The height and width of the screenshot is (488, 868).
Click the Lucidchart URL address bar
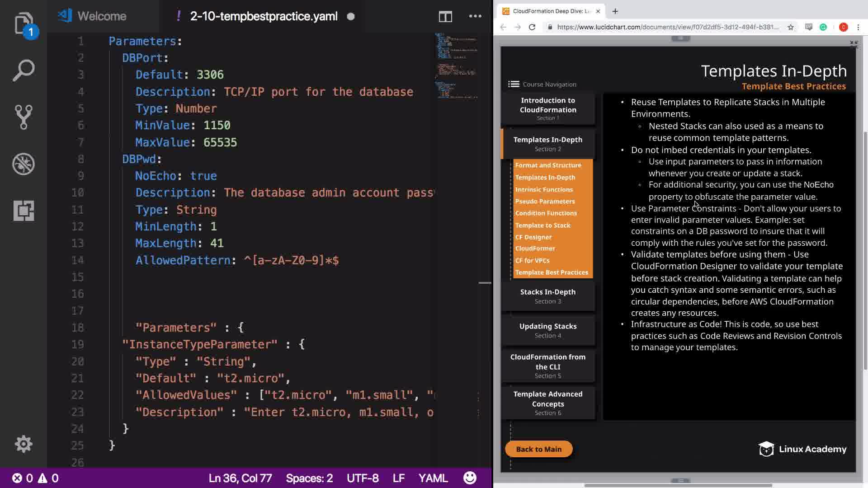pos(667,27)
